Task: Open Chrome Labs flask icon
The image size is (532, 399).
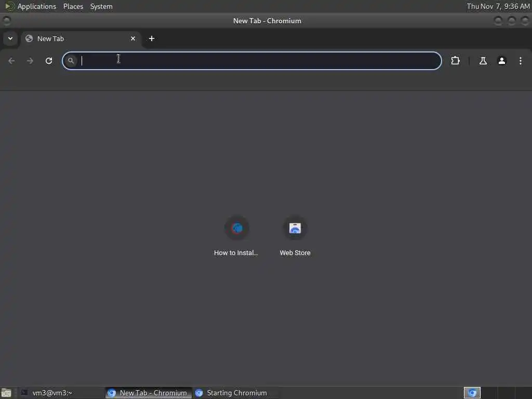Action: point(483,61)
